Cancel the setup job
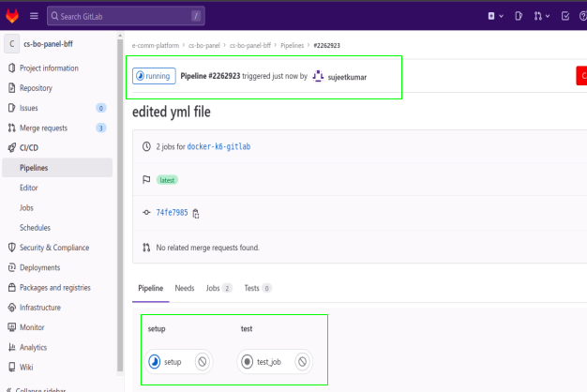Image resolution: width=587 pixels, height=392 pixels. [x=203, y=362]
